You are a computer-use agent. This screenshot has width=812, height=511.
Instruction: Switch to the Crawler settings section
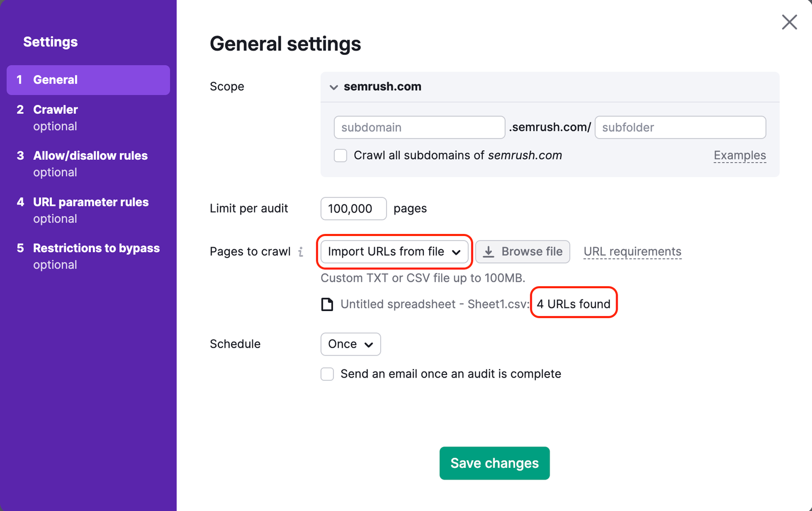[x=55, y=109]
